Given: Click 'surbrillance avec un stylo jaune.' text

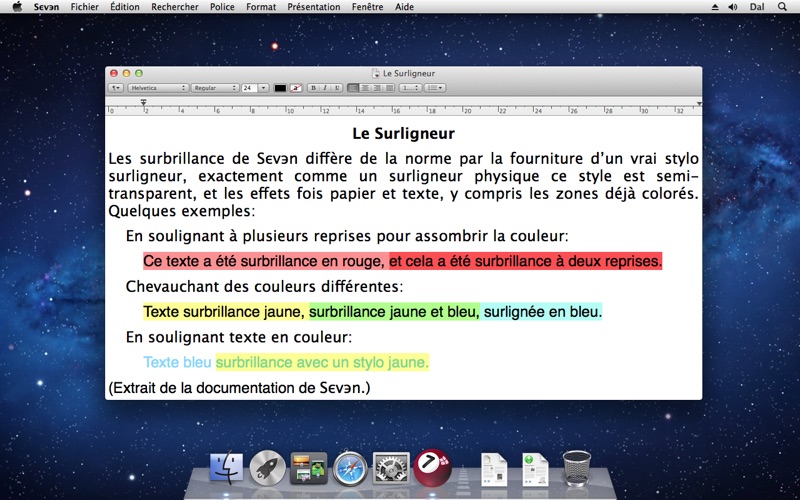Looking at the screenshot, I should click(322, 362).
